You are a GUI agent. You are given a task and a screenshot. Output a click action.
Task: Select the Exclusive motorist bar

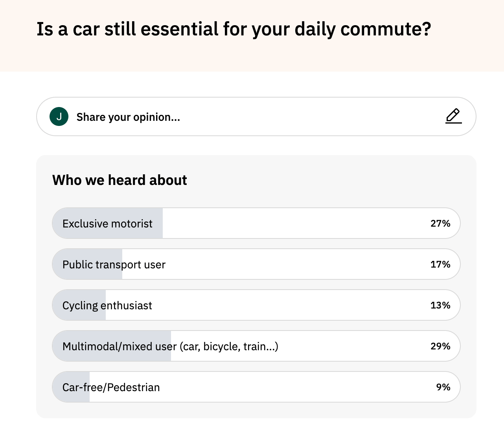(256, 223)
